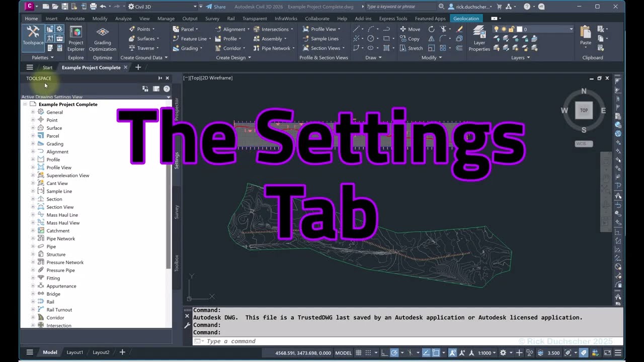
Task: Click the Workspace Switching gear icon
Action: pyautogui.click(x=503, y=352)
